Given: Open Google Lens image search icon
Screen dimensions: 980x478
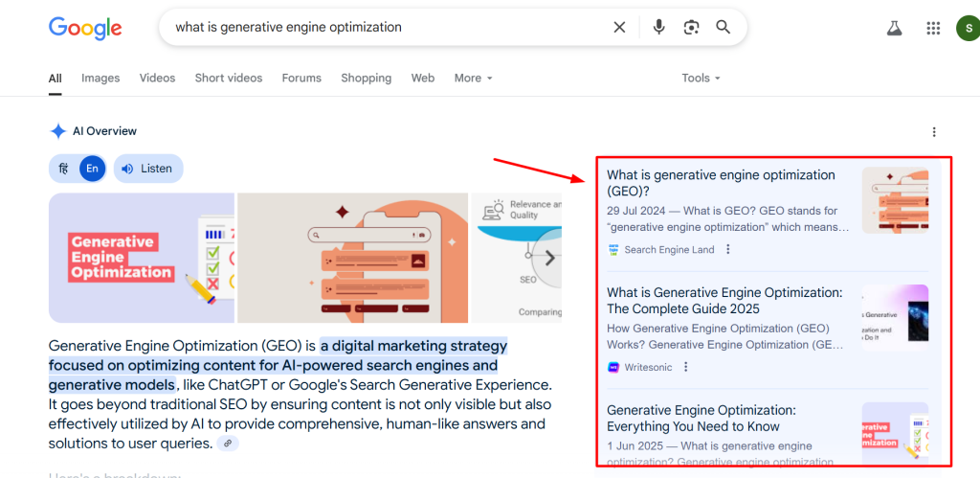Looking at the screenshot, I should click(691, 27).
